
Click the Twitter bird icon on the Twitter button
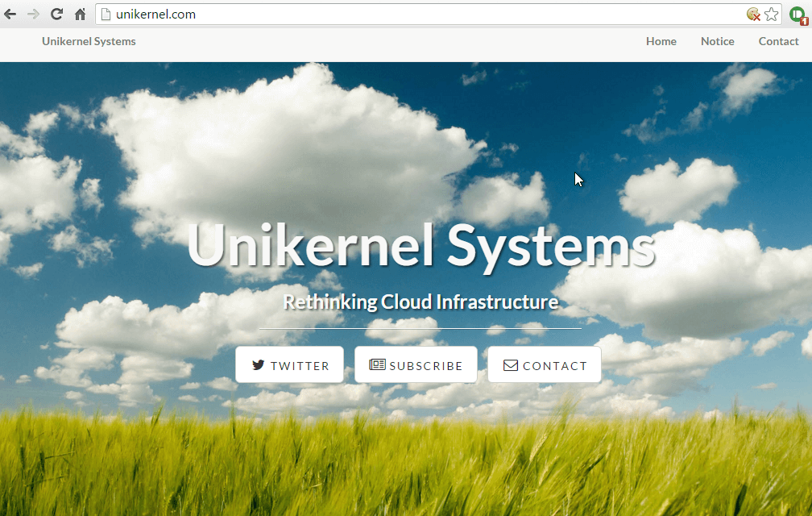[x=257, y=364]
